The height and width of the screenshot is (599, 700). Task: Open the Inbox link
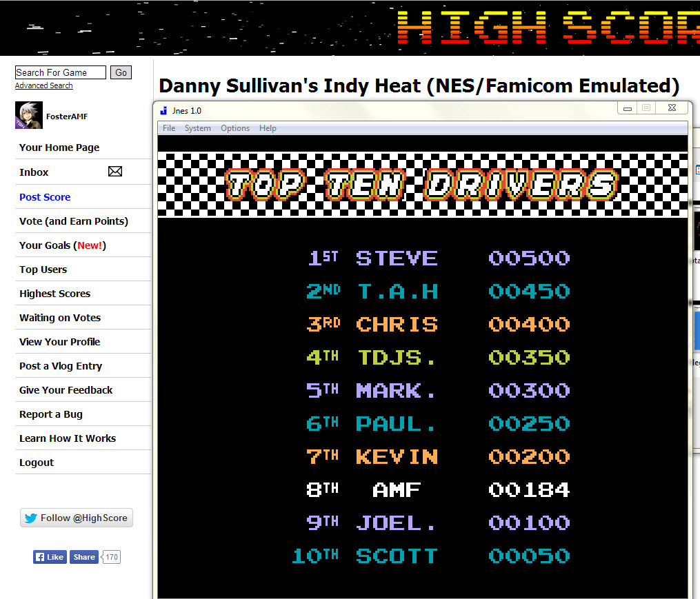pos(34,172)
